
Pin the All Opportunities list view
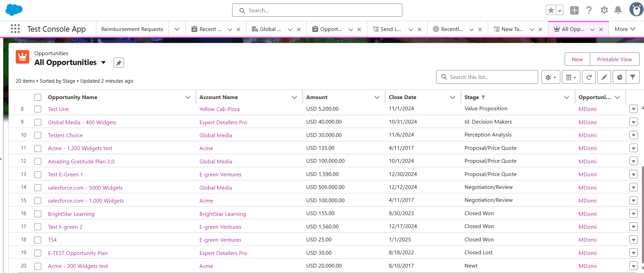tap(118, 63)
